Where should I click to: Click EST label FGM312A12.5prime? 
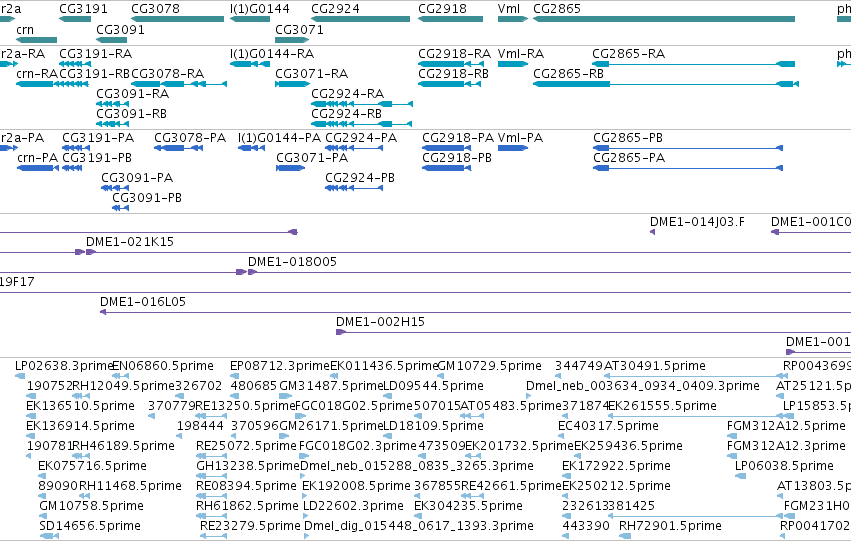[x=786, y=426]
